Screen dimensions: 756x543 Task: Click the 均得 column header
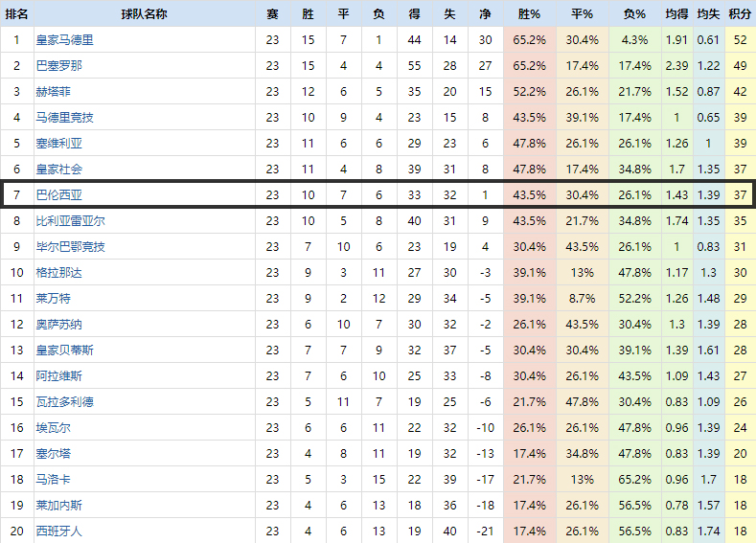676,14
